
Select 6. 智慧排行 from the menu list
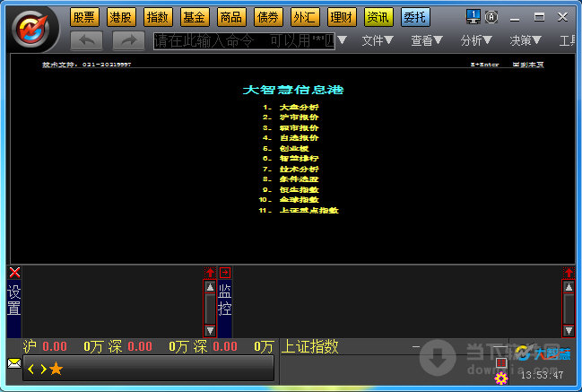[x=291, y=159]
